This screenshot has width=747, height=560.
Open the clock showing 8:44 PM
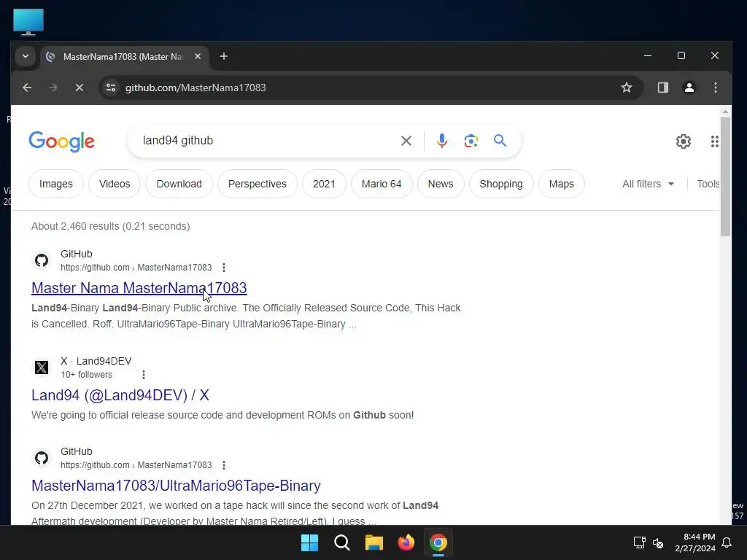[x=695, y=542]
